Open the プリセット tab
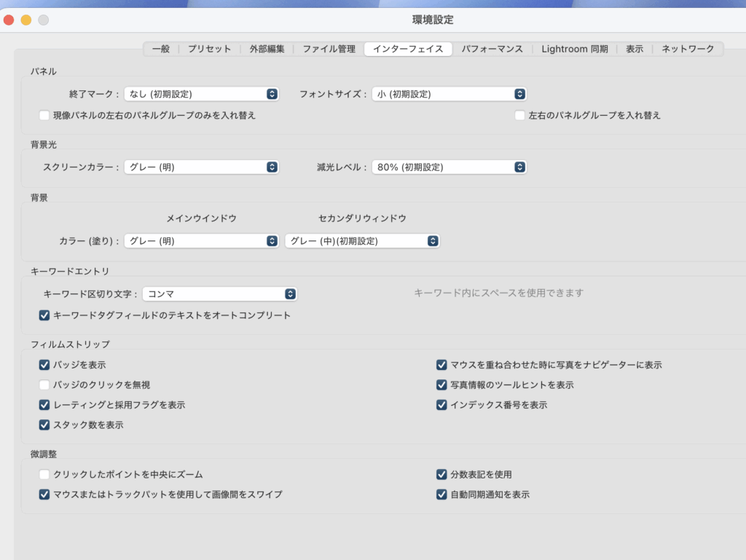The height and width of the screenshot is (560, 746). [209, 49]
